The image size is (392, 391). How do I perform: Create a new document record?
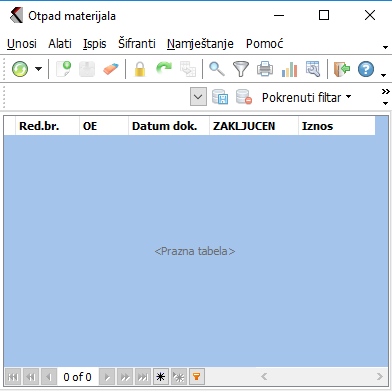pos(63,69)
